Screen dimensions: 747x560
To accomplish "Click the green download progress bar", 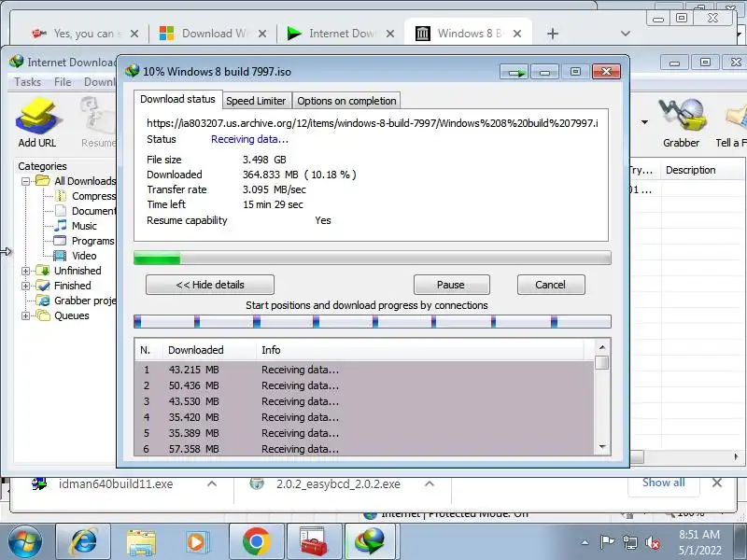I will tap(372, 258).
